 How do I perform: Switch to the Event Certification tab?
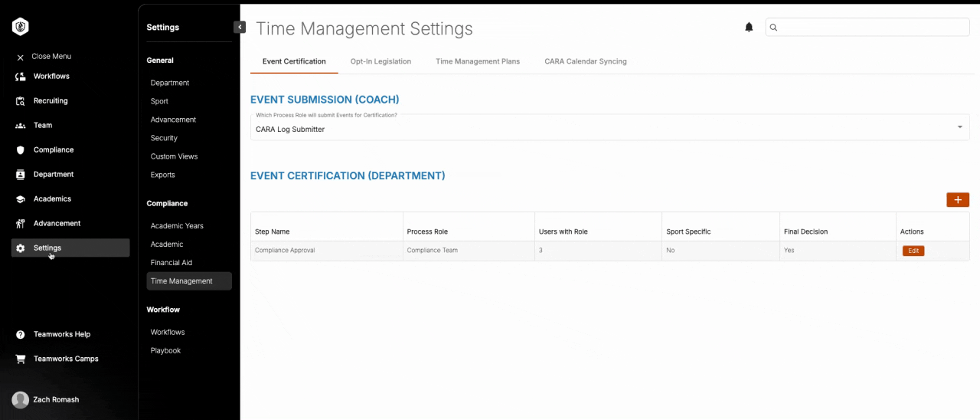coord(294,61)
